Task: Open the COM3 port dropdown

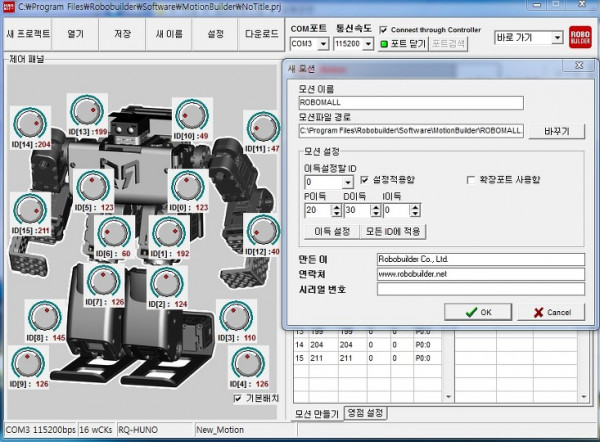Action: click(x=323, y=44)
